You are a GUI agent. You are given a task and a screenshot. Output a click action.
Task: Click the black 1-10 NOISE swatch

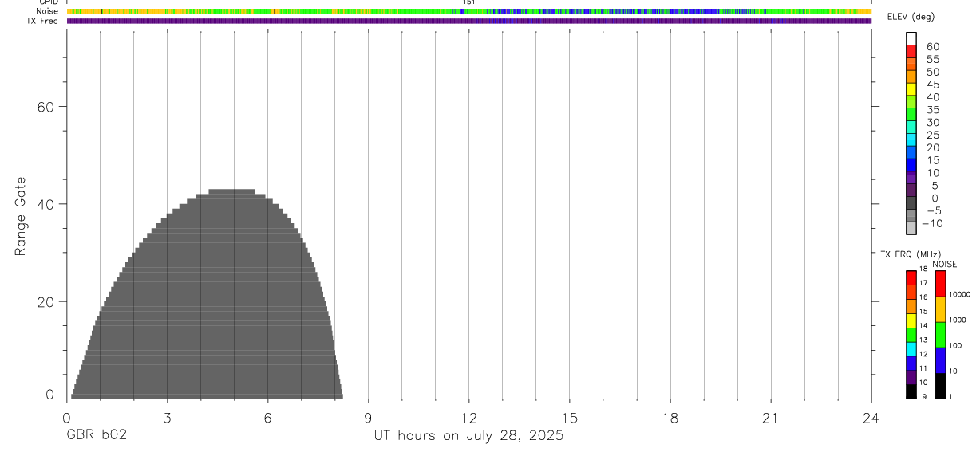[940, 386]
